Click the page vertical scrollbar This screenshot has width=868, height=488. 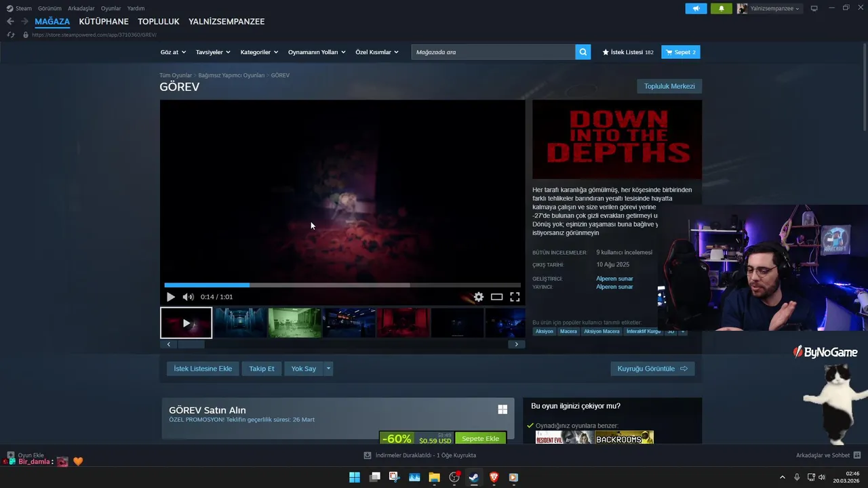click(x=864, y=88)
